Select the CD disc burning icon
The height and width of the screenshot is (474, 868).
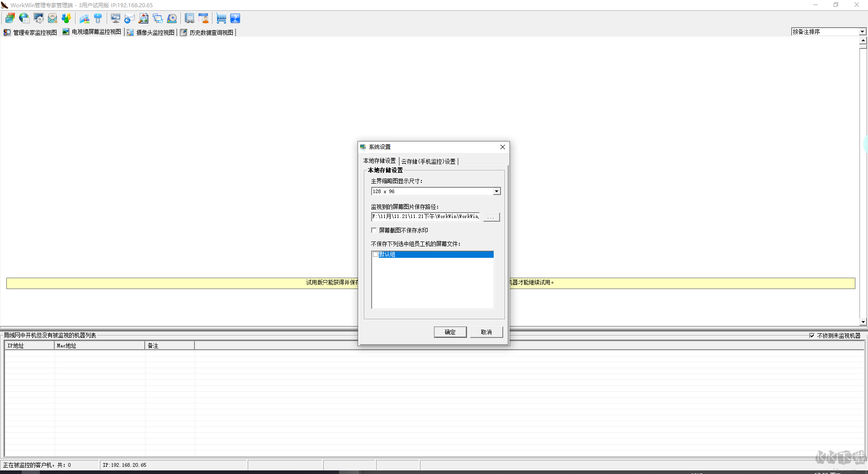(x=172, y=18)
